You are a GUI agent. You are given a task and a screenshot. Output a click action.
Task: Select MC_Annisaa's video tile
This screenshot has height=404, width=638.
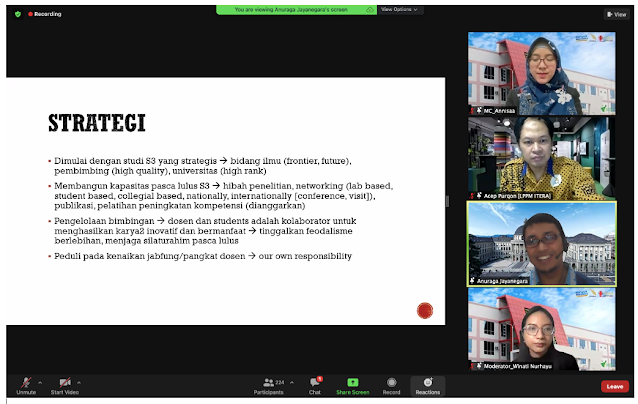coord(542,74)
